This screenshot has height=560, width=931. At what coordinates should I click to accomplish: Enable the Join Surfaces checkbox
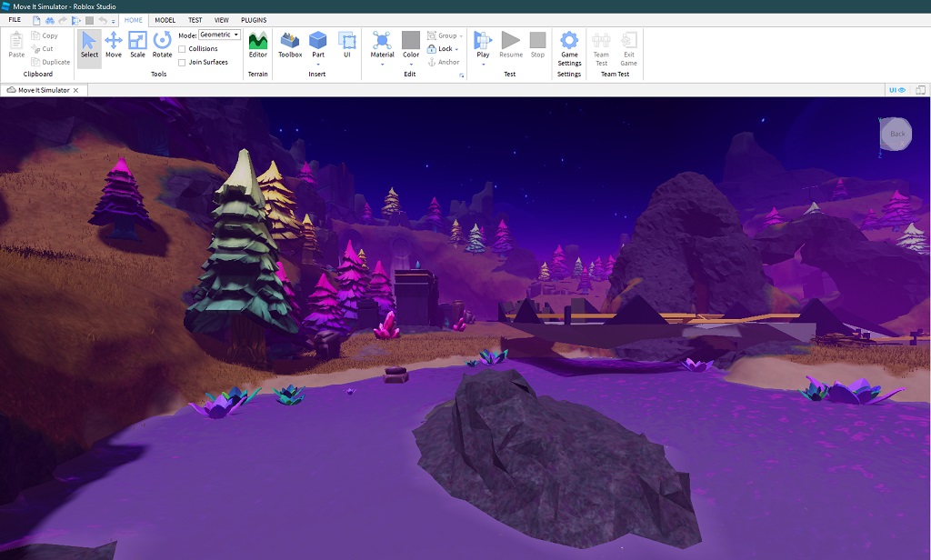[x=182, y=63]
